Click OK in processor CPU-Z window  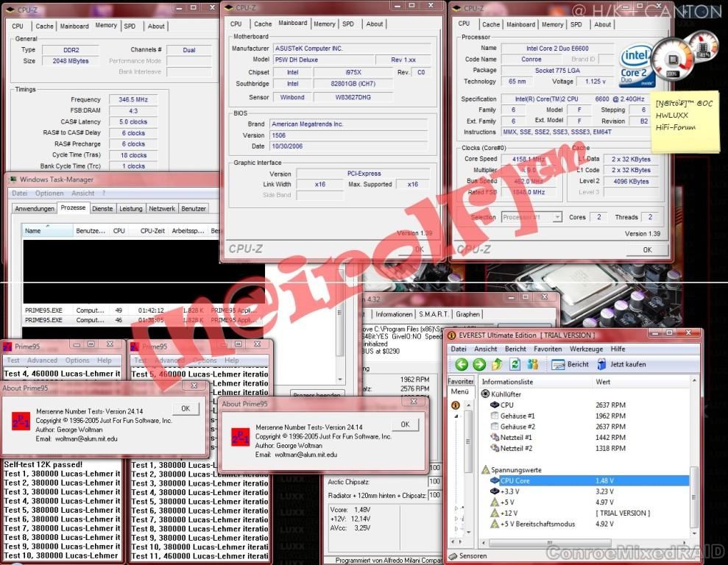pos(647,249)
